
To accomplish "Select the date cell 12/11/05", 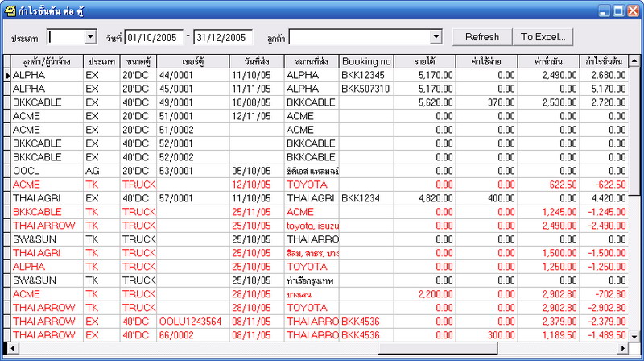I will coord(257,116).
